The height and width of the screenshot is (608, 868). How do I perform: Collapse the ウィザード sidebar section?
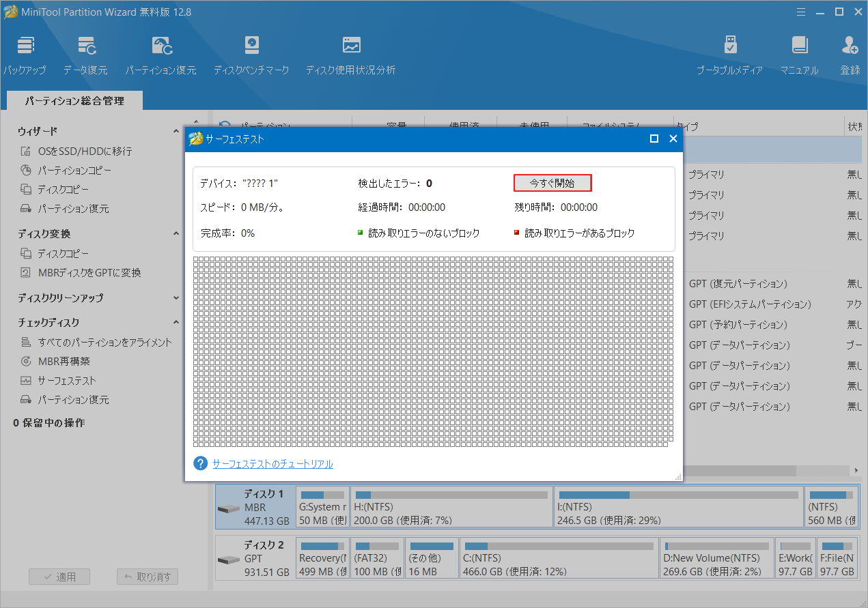pyautogui.click(x=176, y=131)
